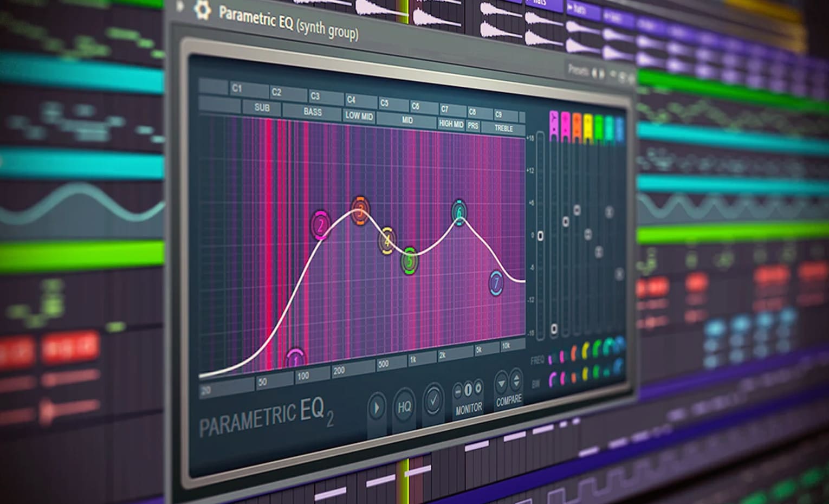Open the options arrow button beside HQ
Image resolution: width=829 pixels, height=504 pixels.
(377, 408)
